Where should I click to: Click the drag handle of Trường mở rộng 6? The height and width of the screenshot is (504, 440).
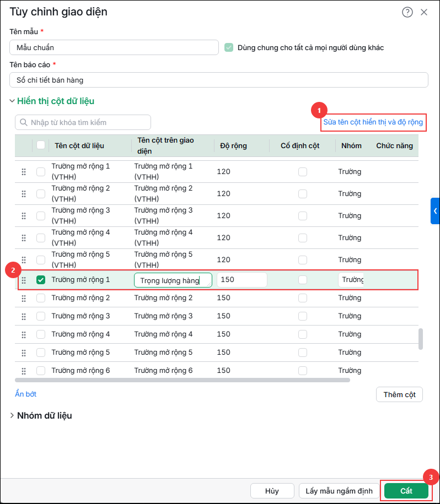click(x=24, y=371)
